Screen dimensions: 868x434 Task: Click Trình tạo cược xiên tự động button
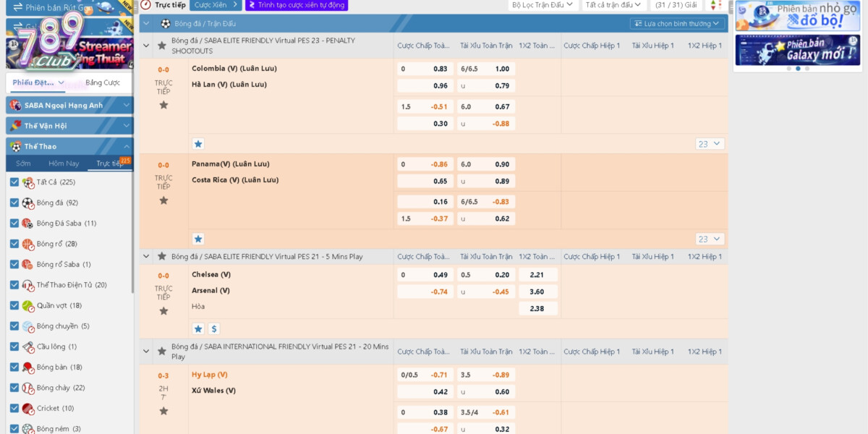click(297, 5)
